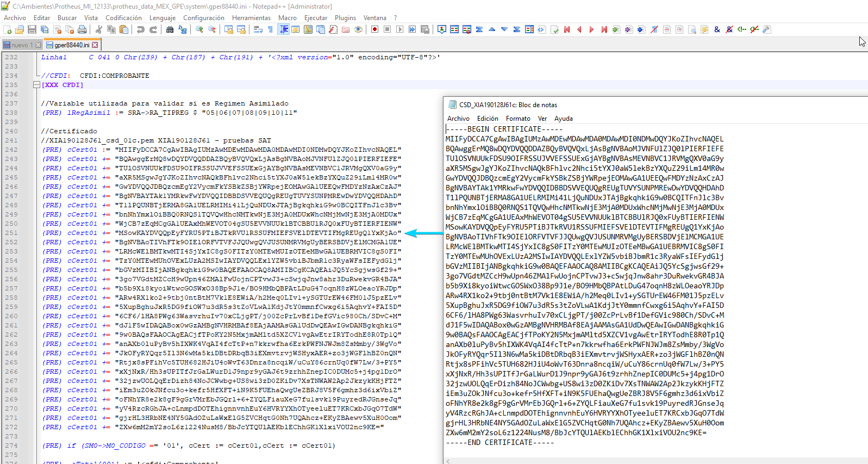Toggle synchronized vertical scrolling
Viewport: 868px width, 464px height.
click(x=229, y=29)
